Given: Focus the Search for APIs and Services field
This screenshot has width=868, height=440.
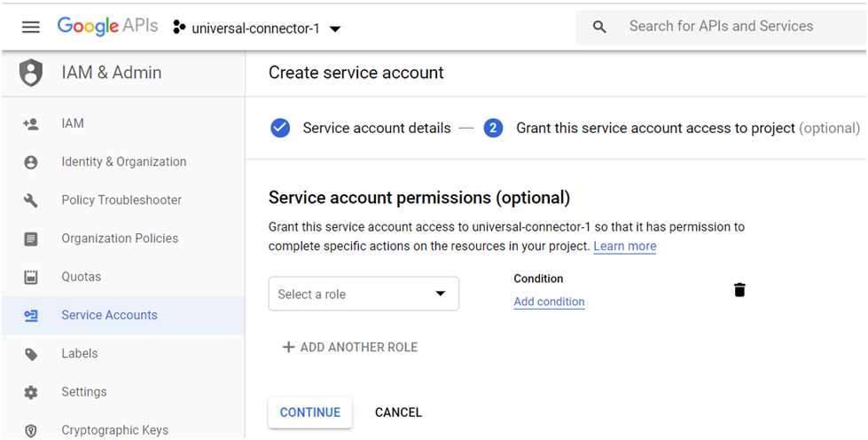Looking at the screenshot, I should click(721, 27).
